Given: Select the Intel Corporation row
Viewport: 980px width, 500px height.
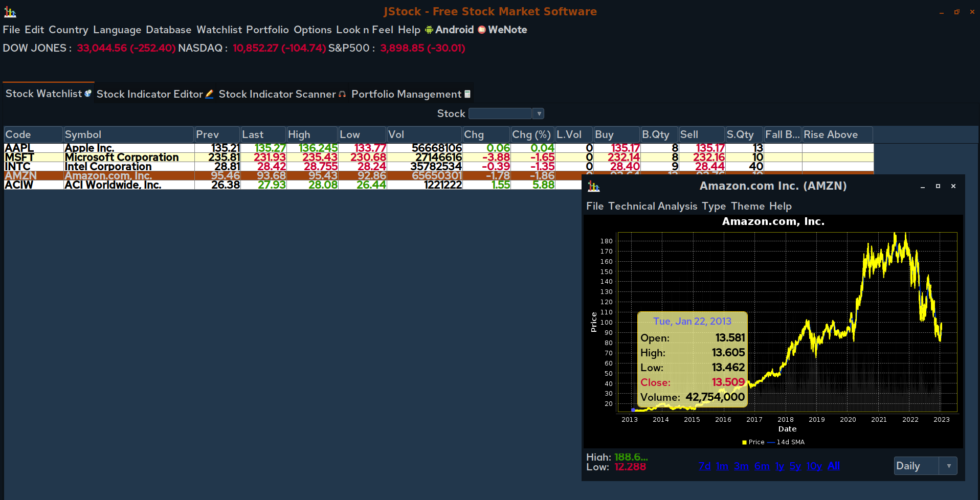Looking at the screenshot, I should pyautogui.click(x=438, y=167).
